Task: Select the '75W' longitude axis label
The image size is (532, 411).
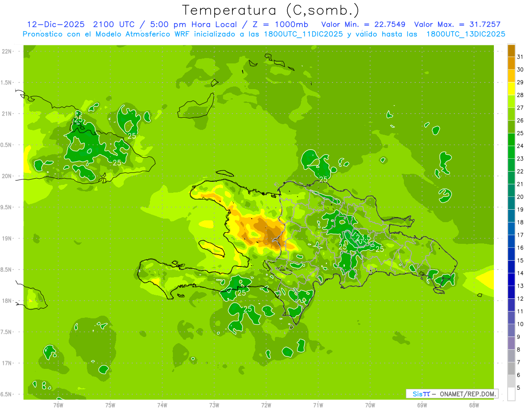Action: pyautogui.click(x=110, y=405)
